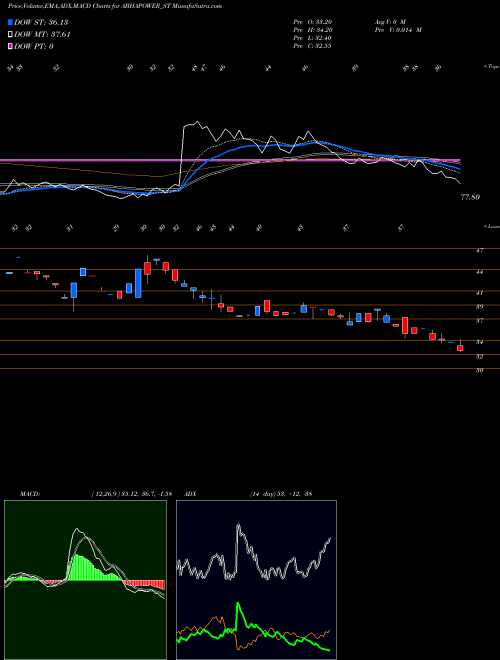Click the blue DOW ST legend swatch
The image size is (500, 660).
[x=10, y=22]
